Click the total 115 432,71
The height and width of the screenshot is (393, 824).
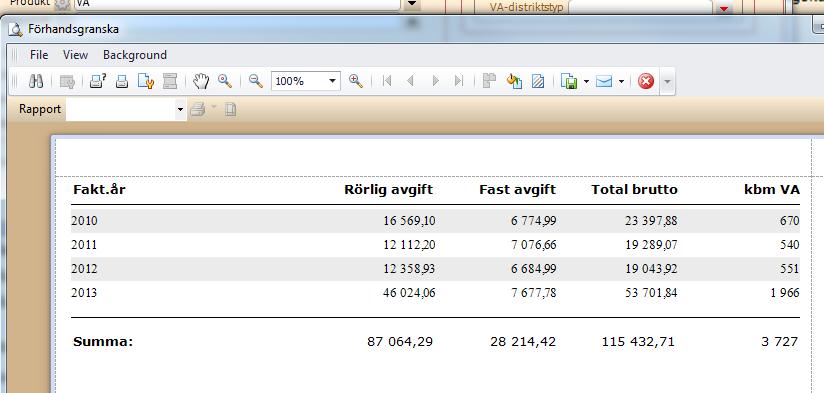click(x=638, y=342)
